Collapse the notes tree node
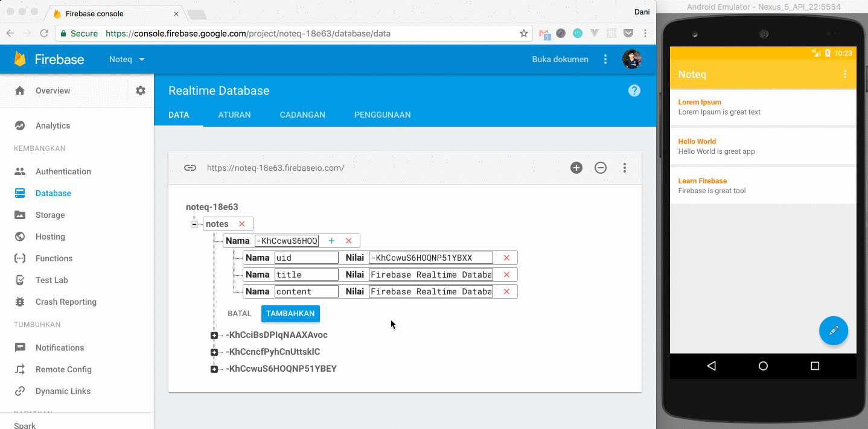 (x=194, y=224)
